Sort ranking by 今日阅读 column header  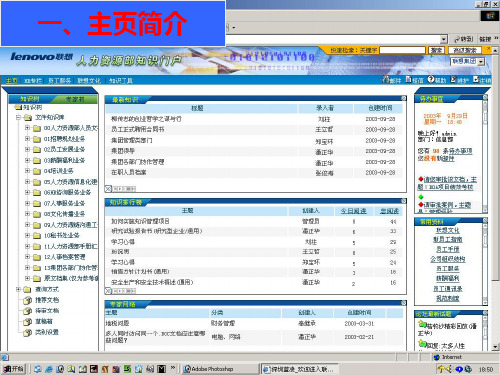[353, 211]
